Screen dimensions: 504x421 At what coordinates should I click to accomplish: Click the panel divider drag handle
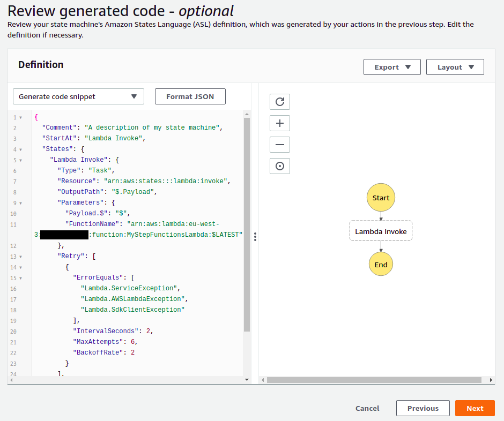[255, 237]
